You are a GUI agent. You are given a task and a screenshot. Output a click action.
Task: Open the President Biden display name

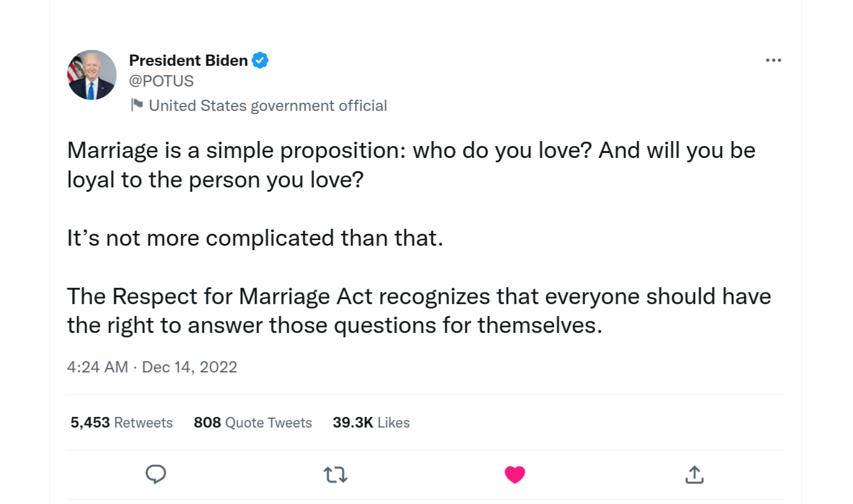[188, 60]
